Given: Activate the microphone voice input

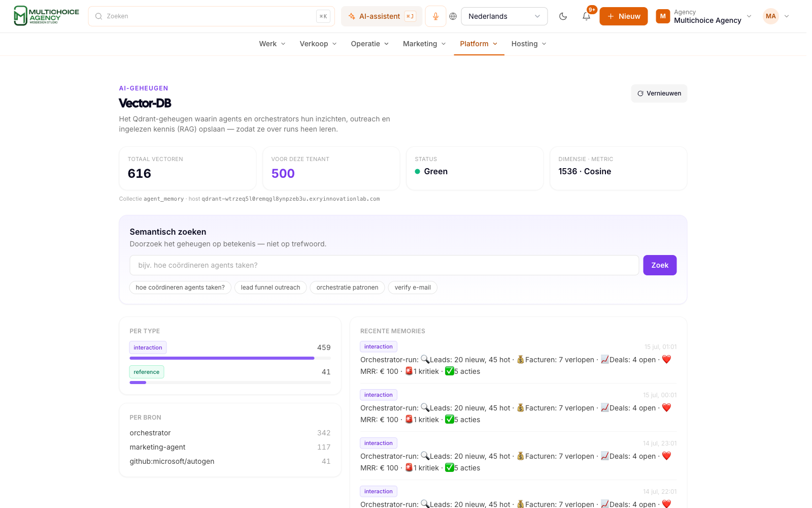Looking at the screenshot, I should (x=435, y=16).
